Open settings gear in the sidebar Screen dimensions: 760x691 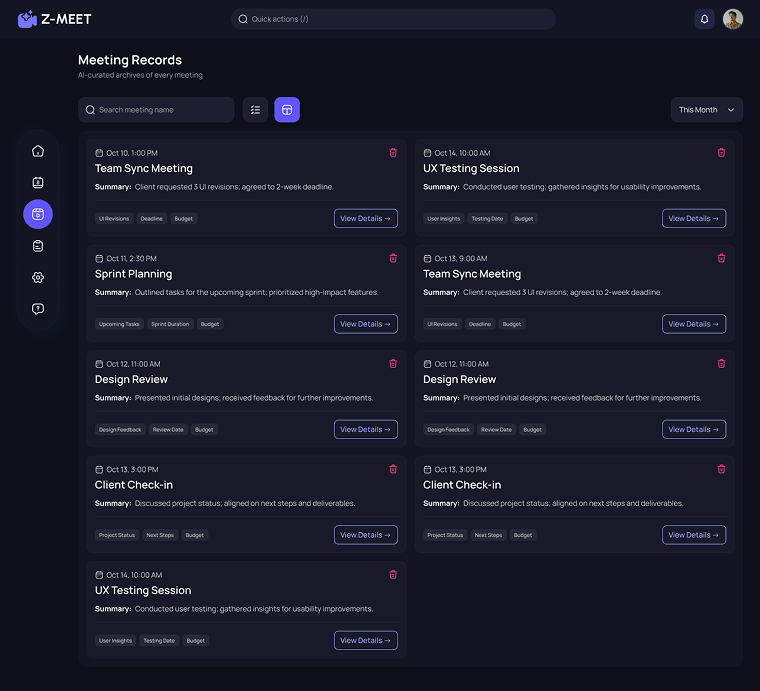[x=38, y=278]
